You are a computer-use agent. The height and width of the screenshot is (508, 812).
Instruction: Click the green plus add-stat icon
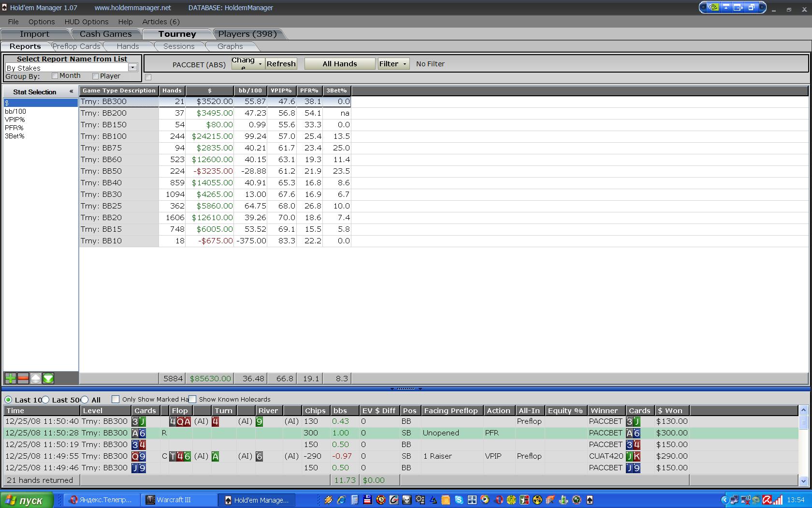10,378
